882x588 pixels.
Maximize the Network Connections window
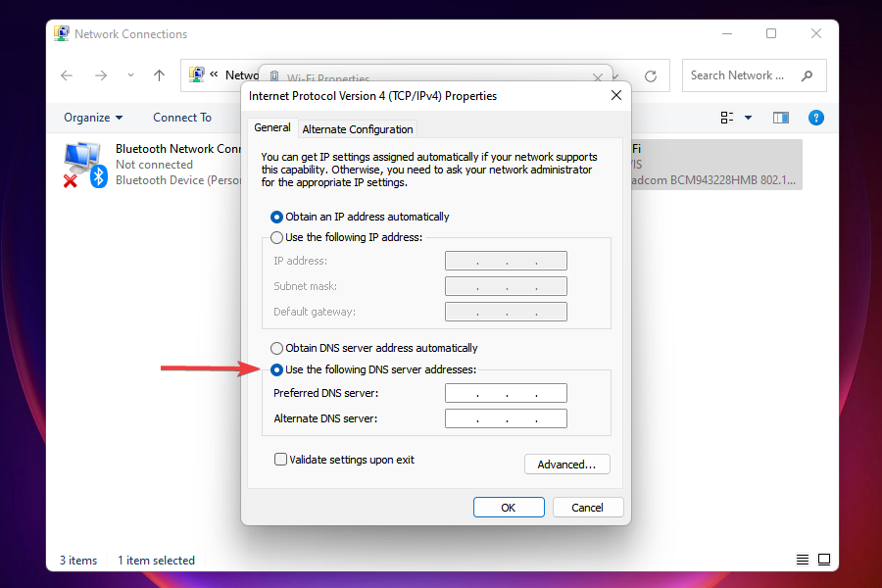pyautogui.click(x=771, y=33)
